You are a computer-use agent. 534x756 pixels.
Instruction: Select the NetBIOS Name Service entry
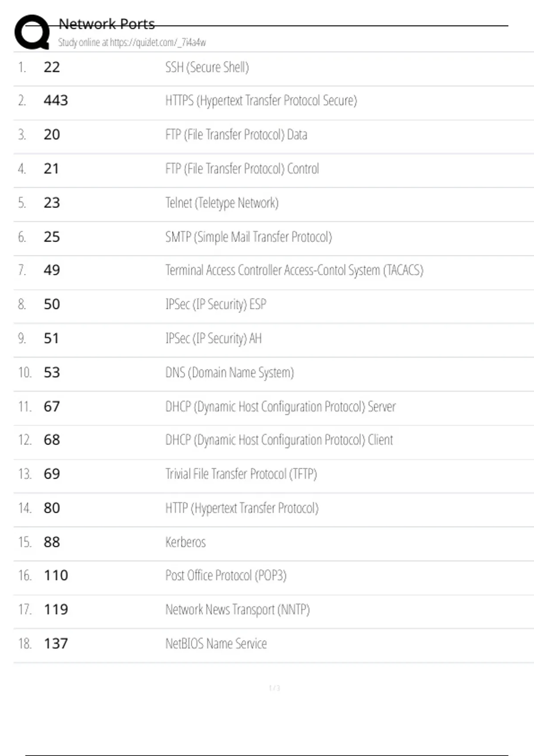tap(216, 644)
